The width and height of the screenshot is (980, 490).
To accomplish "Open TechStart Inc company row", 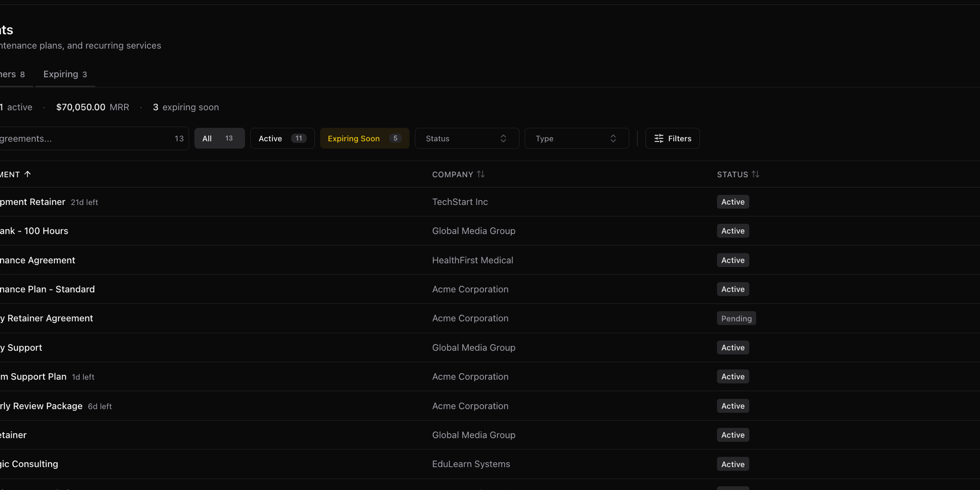I will click(460, 202).
